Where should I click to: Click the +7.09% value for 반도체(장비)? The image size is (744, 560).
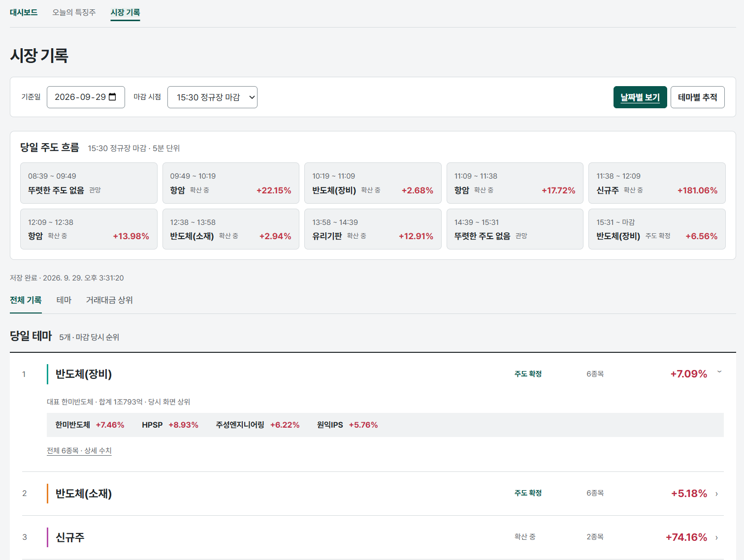pos(688,374)
